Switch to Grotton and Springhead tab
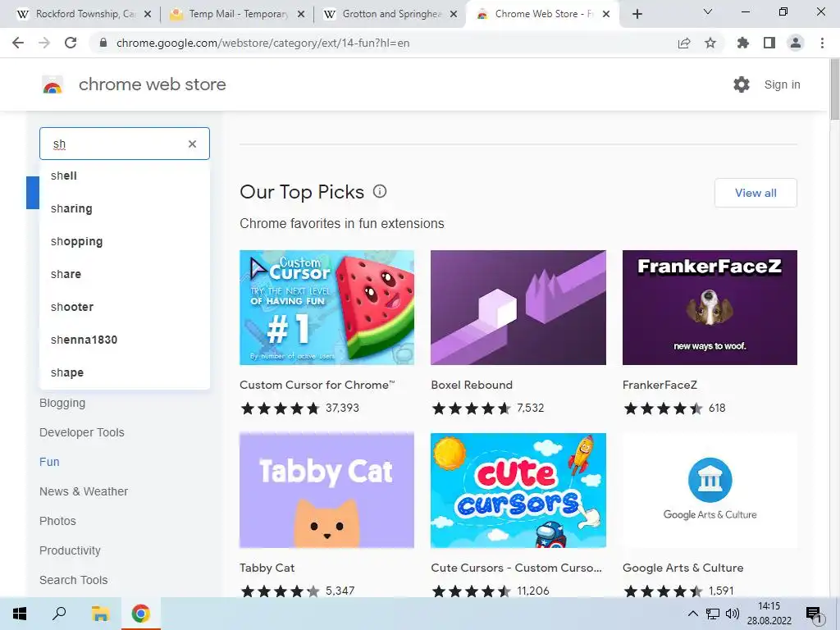Image resolution: width=840 pixels, height=630 pixels. [x=390, y=14]
